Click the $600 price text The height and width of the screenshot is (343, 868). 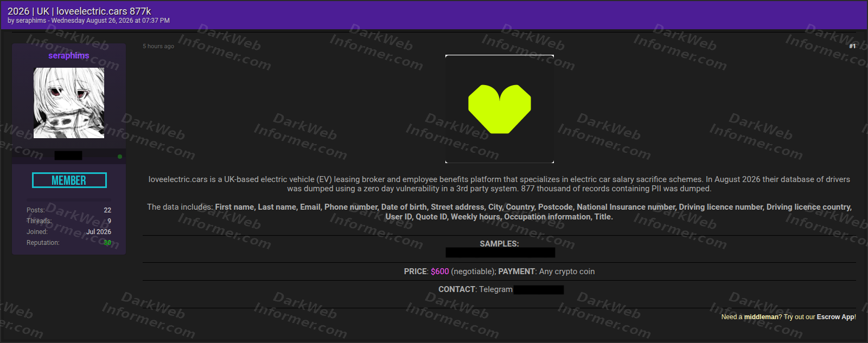click(x=440, y=271)
